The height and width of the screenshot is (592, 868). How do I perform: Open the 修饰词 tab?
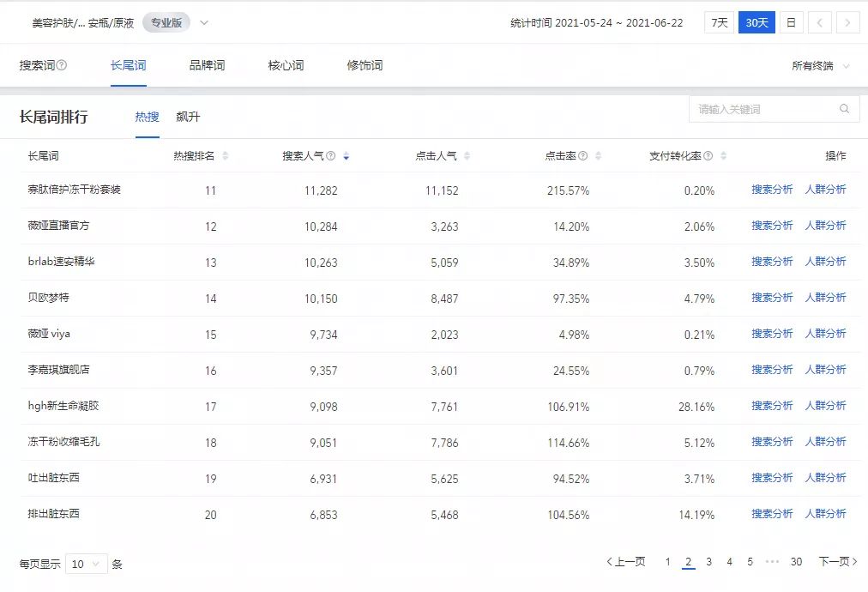point(364,64)
